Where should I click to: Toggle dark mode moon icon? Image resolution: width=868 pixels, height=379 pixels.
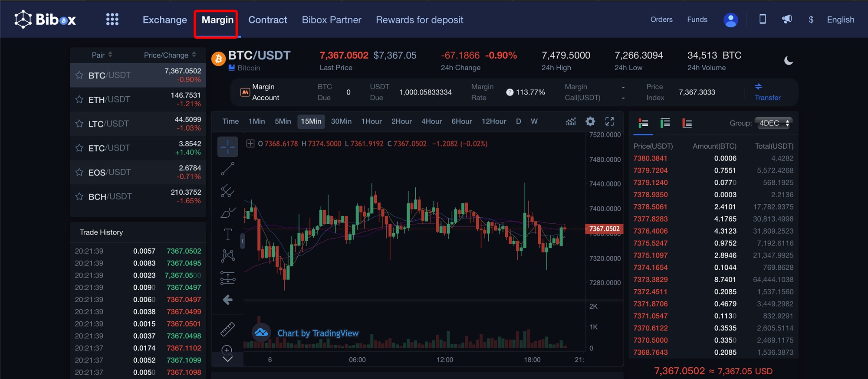789,61
